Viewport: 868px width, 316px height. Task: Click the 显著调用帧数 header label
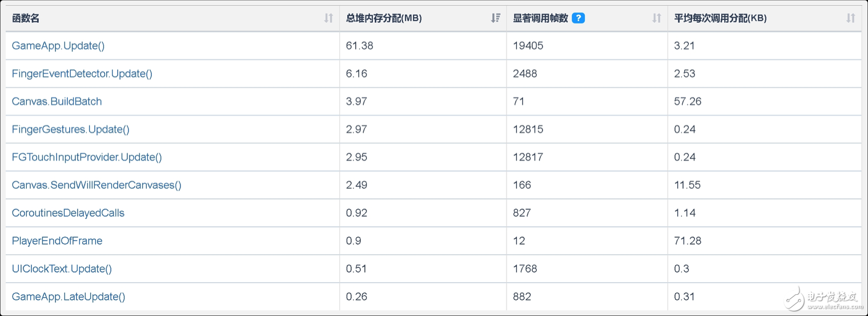(540, 18)
